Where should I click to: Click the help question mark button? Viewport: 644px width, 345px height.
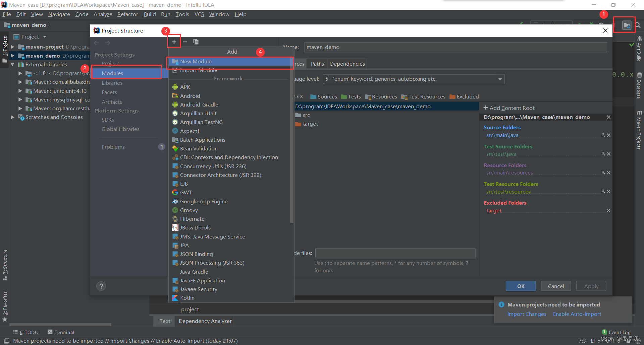click(101, 286)
